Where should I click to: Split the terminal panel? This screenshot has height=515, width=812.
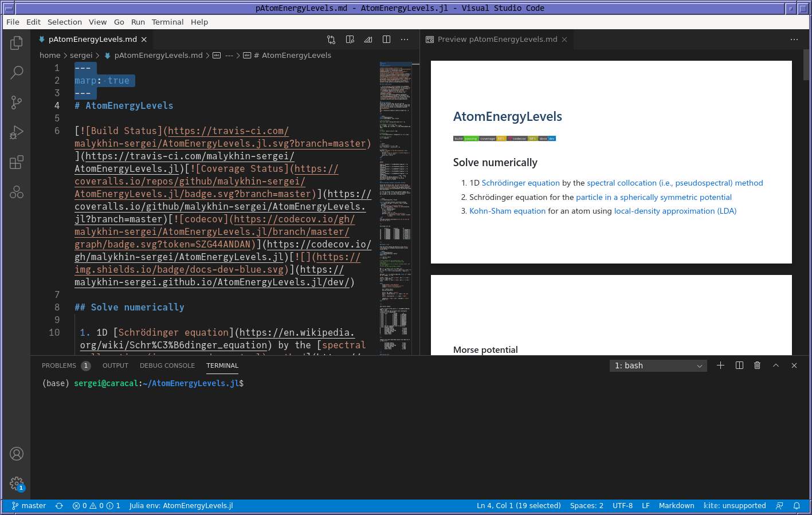coord(739,365)
